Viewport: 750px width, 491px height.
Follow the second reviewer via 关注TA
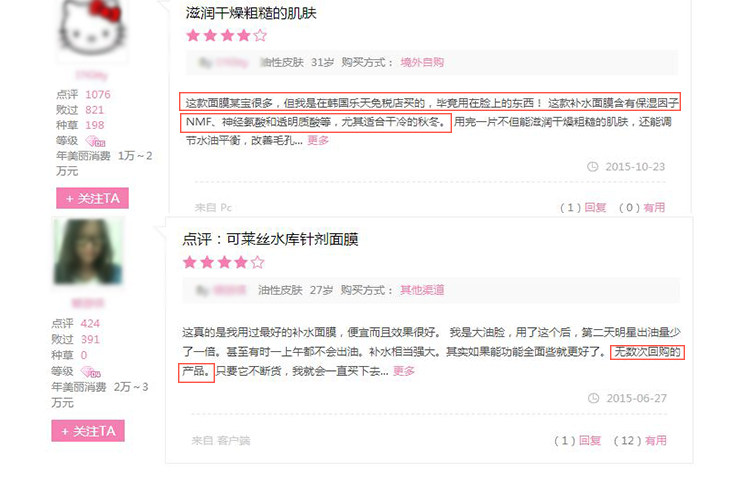[x=88, y=431]
